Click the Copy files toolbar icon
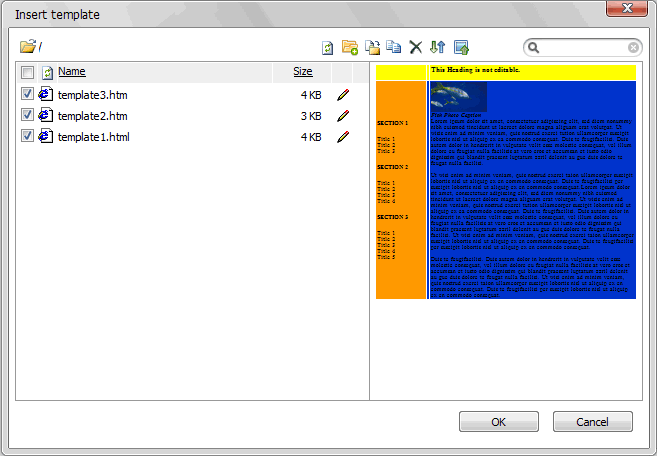This screenshot has height=456, width=657. pos(394,47)
